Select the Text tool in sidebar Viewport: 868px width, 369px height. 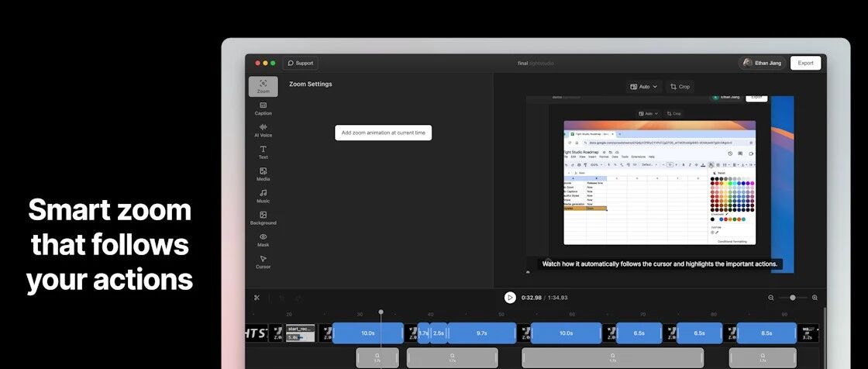point(263,153)
